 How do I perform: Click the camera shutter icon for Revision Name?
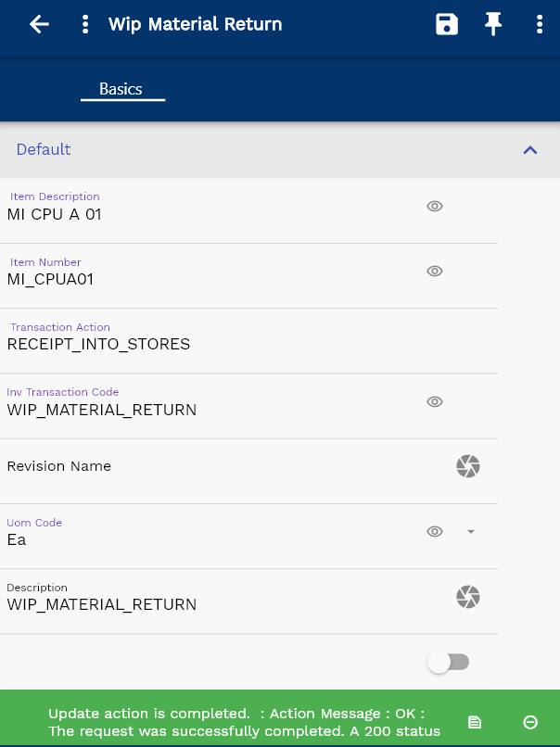[468, 466]
